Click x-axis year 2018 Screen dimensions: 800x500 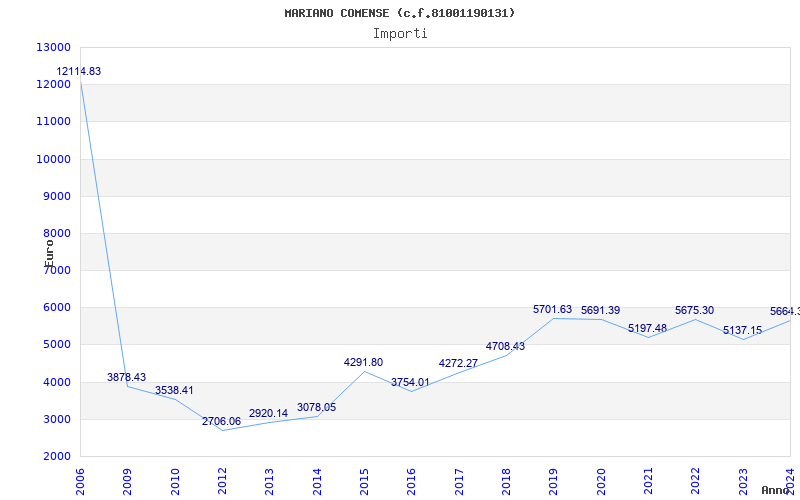point(506,482)
